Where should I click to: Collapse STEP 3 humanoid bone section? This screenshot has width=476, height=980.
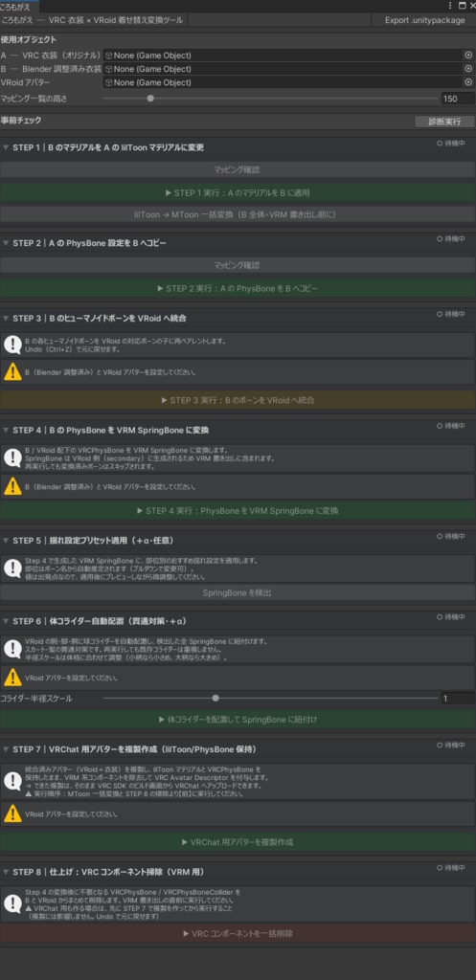click(6, 318)
